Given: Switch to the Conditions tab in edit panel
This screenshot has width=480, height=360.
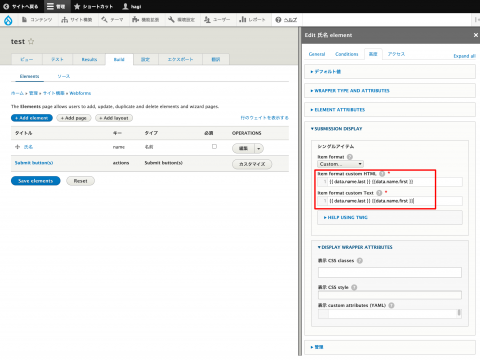Looking at the screenshot, I should (347, 54).
